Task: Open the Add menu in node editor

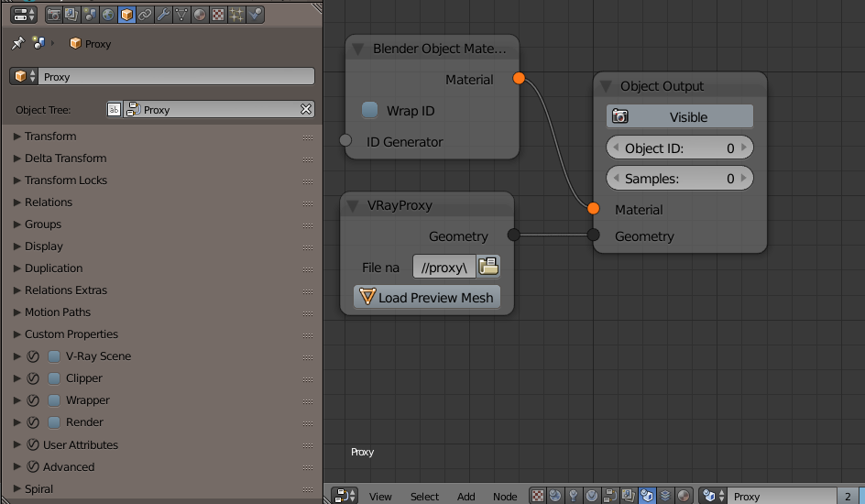Action: coord(466,497)
